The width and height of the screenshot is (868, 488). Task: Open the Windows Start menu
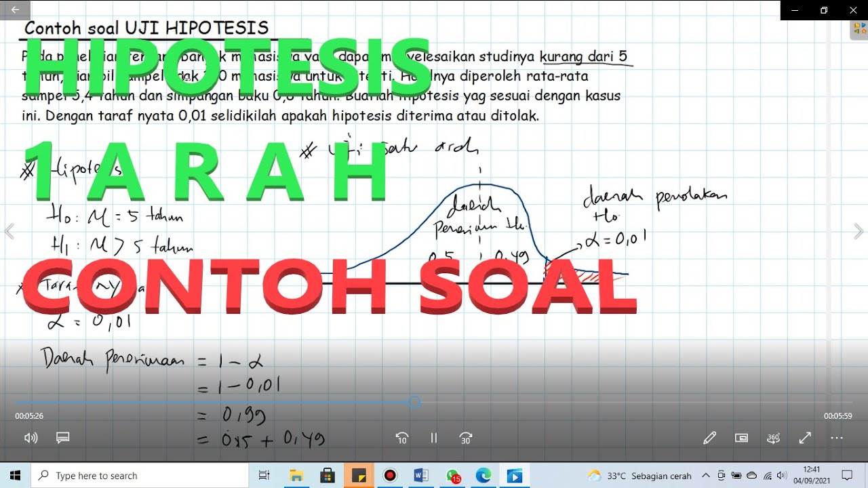pyautogui.click(x=16, y=476)
